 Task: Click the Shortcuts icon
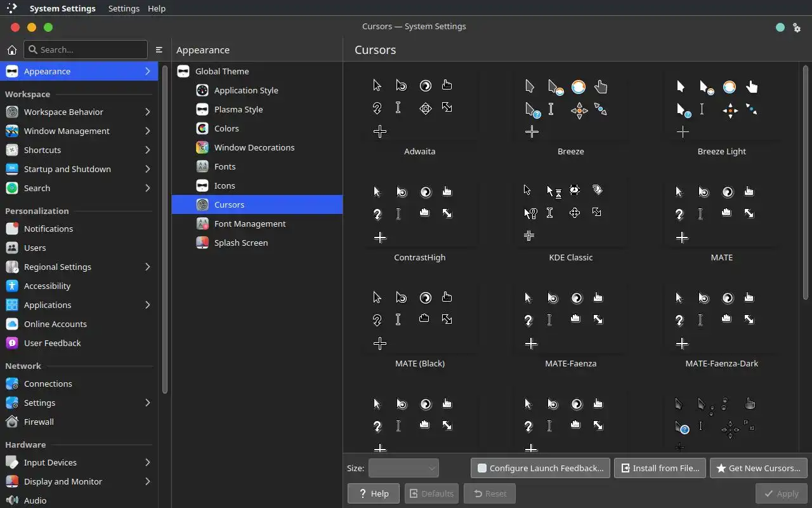click(11, 150)
